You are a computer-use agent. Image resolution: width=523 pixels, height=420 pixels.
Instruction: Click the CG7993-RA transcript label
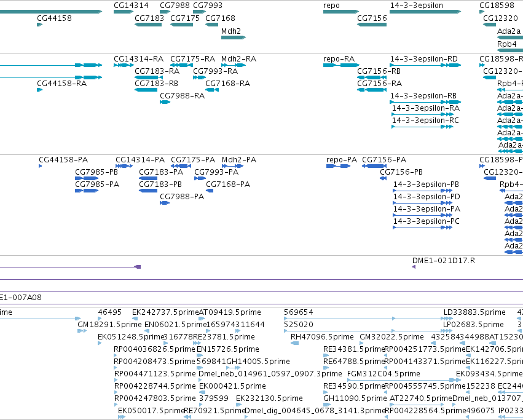point(216,71)
